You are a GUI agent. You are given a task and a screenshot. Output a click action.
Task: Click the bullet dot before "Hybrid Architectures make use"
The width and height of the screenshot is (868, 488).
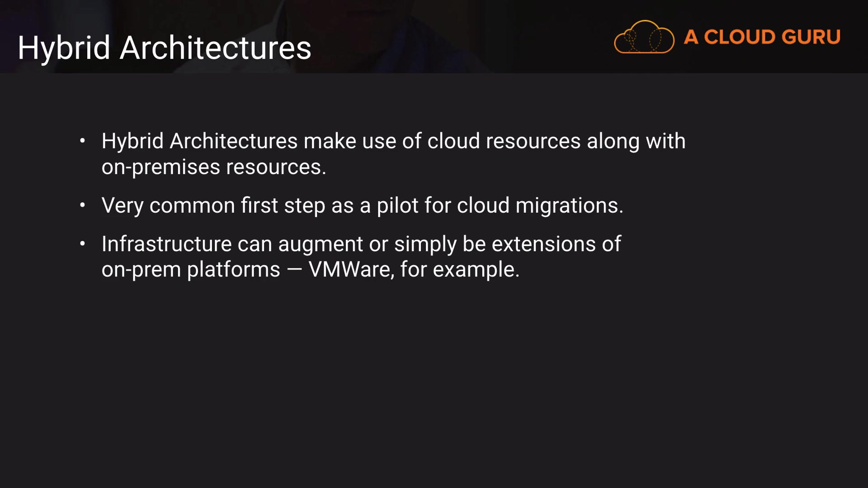pos(82,141)
